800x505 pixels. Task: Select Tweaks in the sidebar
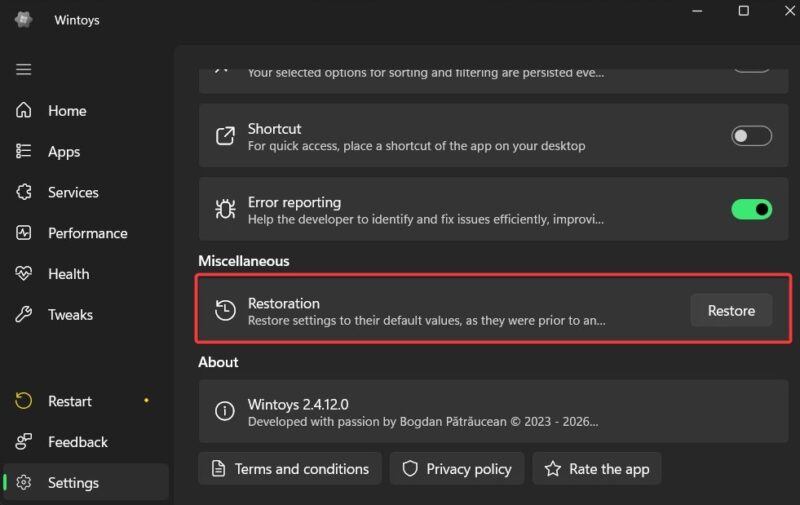pos(86,314)
